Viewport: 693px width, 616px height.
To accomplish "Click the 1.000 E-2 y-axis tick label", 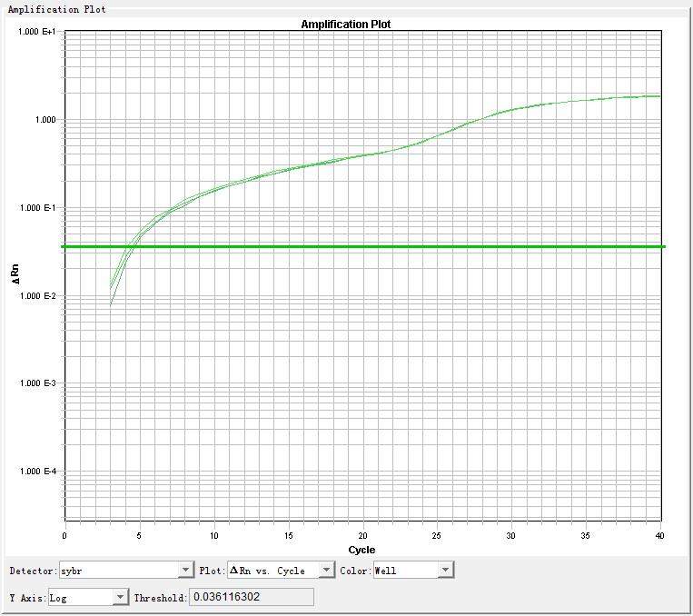I will pyautogui.click(x=37, y=295).
